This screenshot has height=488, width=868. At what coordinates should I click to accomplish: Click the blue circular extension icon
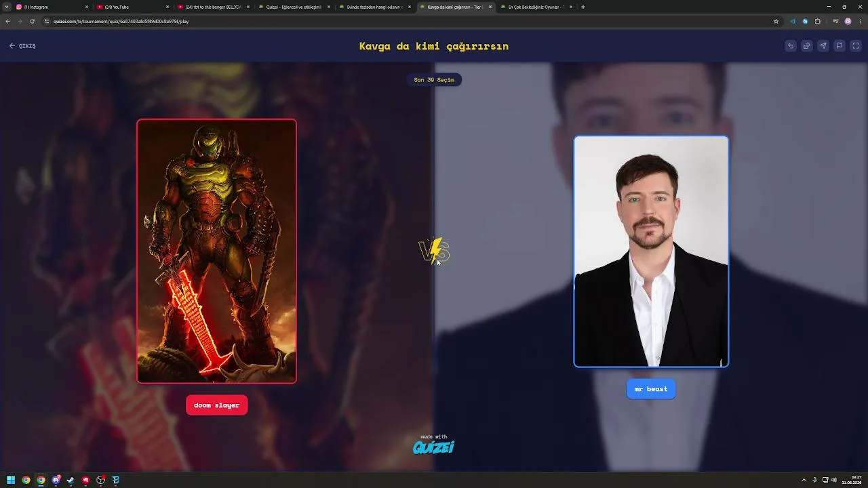click(805, 21)
